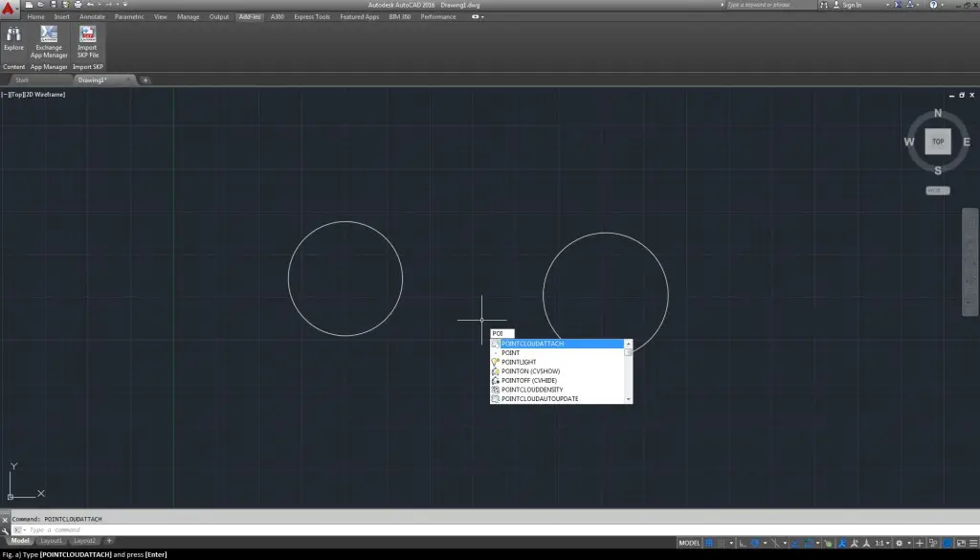Click the customization icon on the status bar

click(x=972, y=541)
